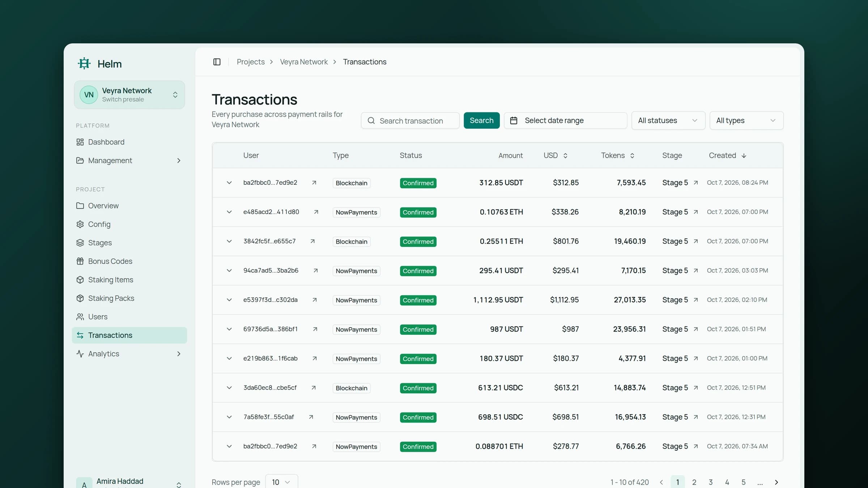
Task: Open the All types dropdown
Action: [746, 120]
